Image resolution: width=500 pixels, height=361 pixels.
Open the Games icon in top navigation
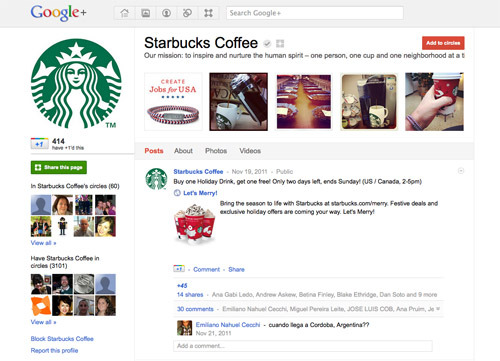208,13
